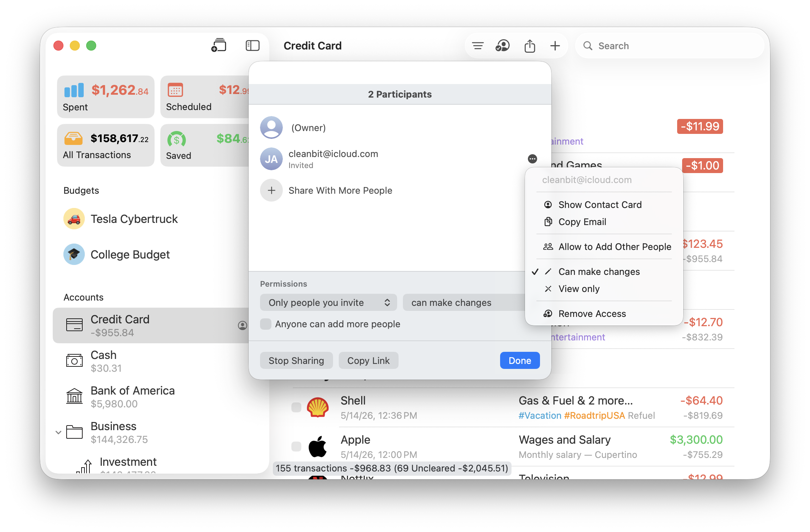Click the Scheduled calendar icon

point(175,90)
